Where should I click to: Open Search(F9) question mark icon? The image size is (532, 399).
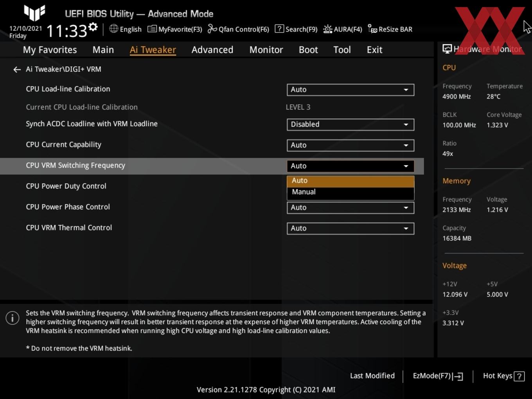tap(279, 29)
